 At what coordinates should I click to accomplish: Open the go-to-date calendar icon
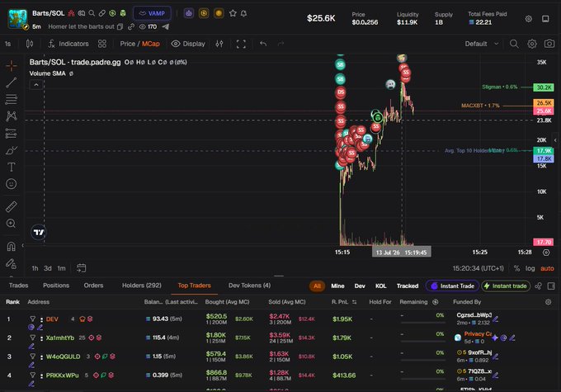click(x=81, y=268)
